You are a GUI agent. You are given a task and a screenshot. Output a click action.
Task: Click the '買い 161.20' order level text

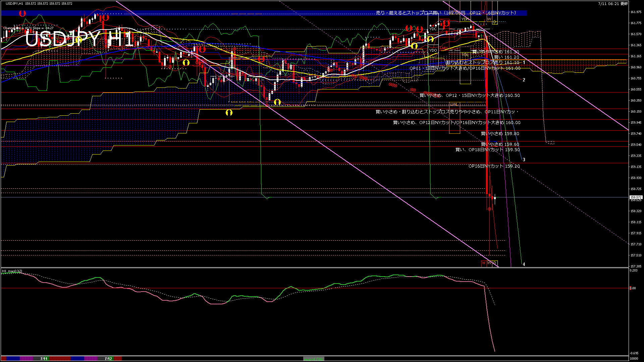coord(506,57)
